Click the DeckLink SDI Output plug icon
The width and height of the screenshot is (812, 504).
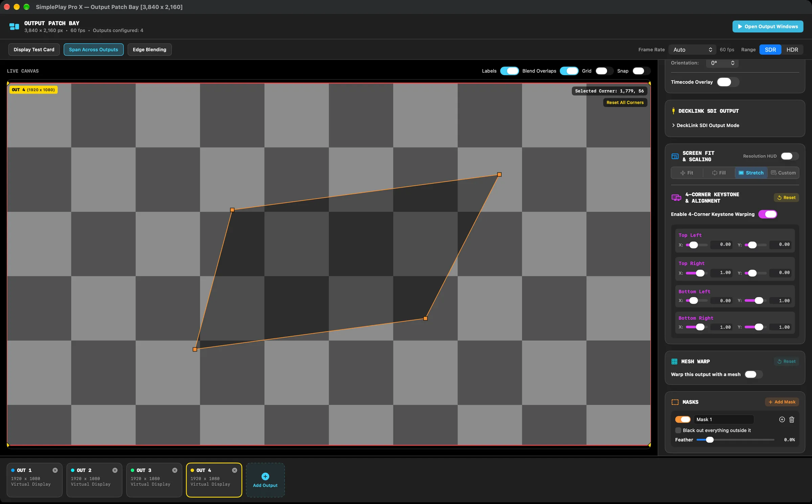pyautogui.click(x=673, y=111)
